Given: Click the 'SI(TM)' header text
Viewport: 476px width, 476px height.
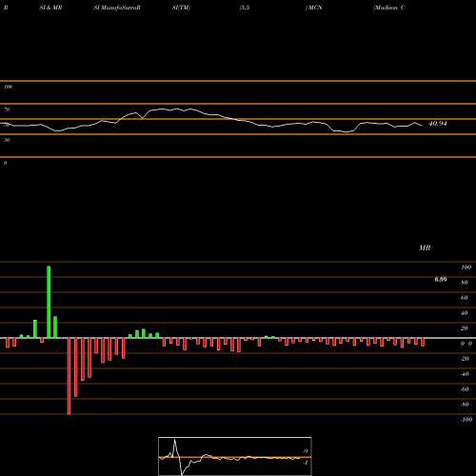Looking at the screenshot, I should (181, 8).
